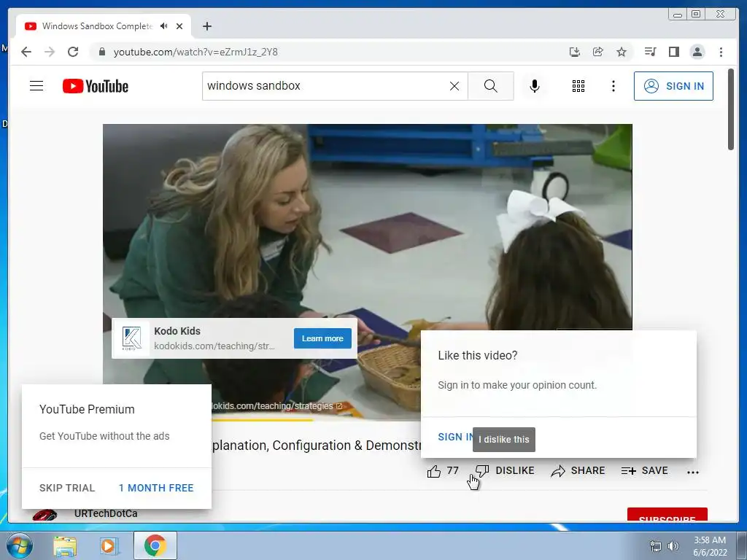Go to YouTube home via logo
The height and width of the screenshot is (560, 747).
[96, 86]
